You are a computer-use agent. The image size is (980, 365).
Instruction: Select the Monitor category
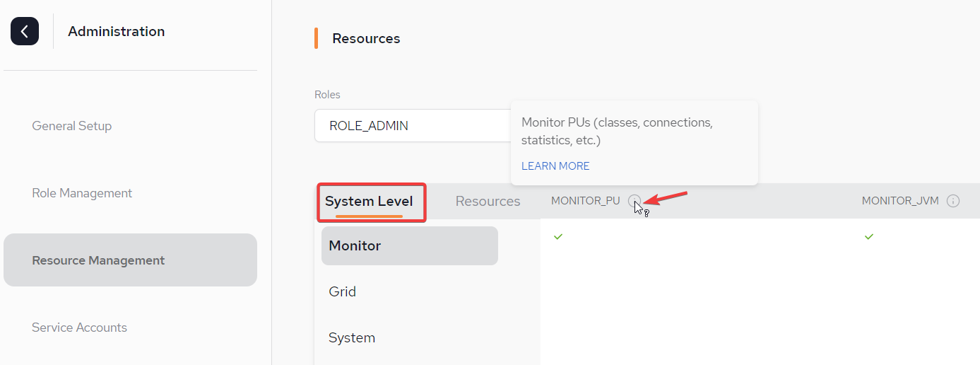pos(410,245)
